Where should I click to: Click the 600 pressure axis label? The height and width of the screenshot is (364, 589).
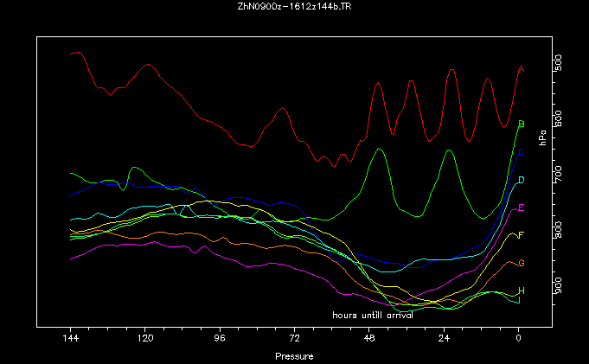point(558,118)
